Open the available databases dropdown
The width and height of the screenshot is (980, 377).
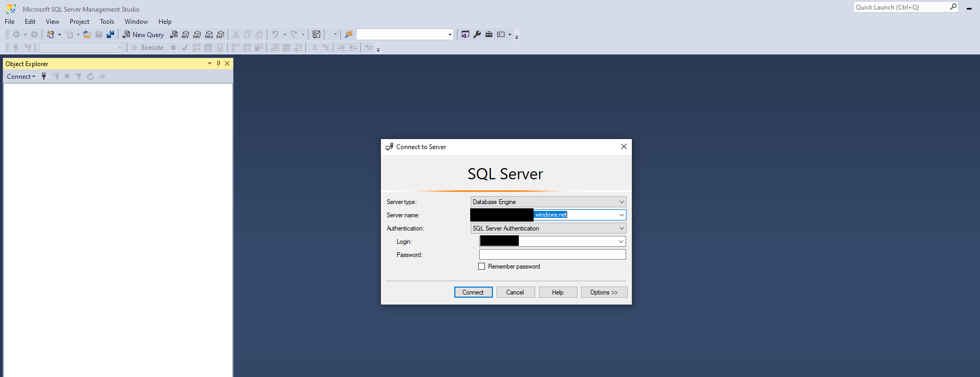[120, 48]
